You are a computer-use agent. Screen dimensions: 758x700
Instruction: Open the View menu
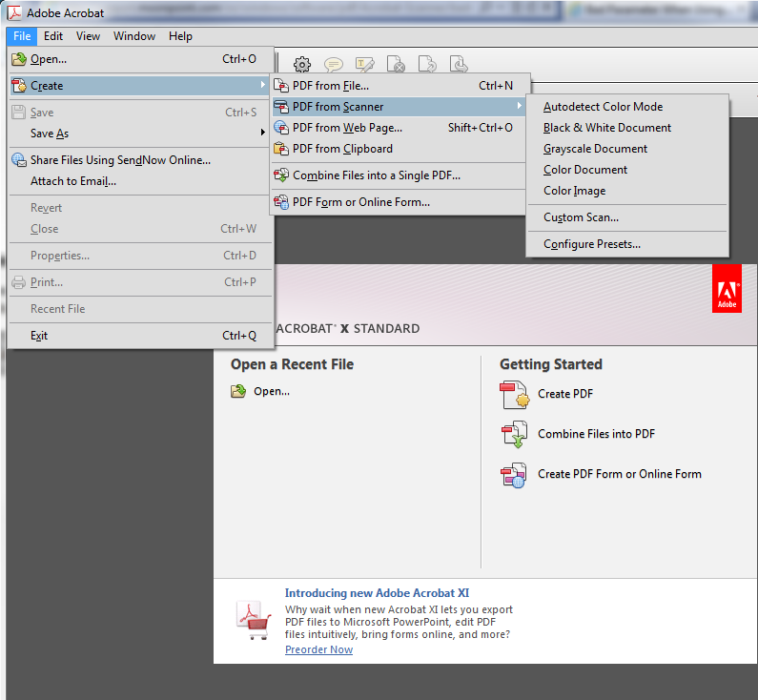click(88, 36)
